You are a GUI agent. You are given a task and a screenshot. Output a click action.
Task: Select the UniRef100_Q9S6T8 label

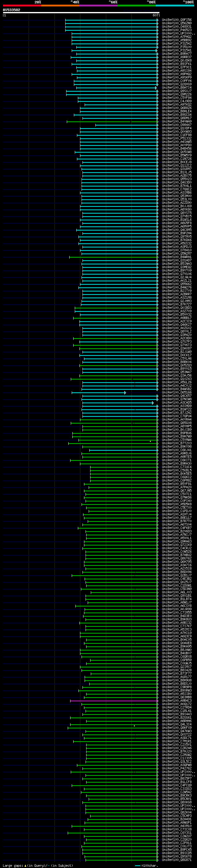click(177, 856)
